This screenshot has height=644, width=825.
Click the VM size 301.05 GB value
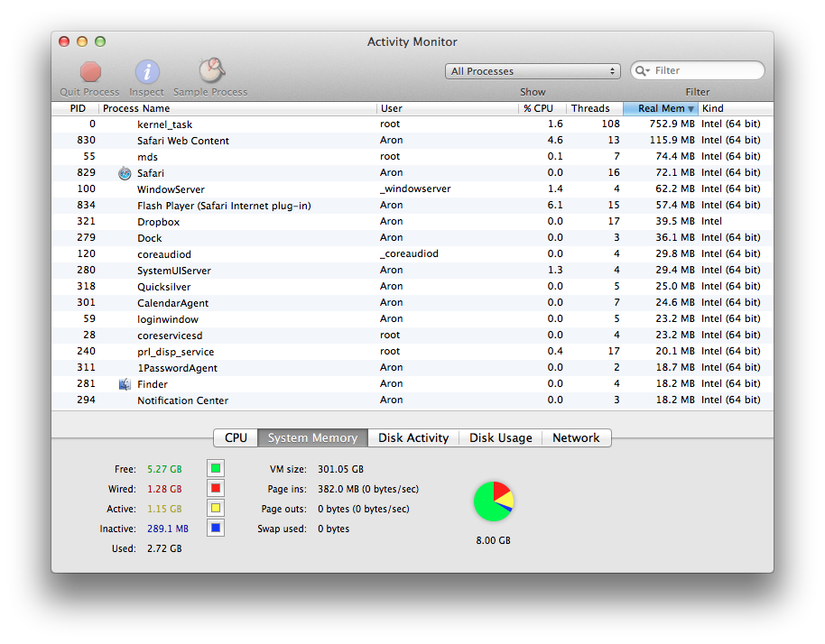pyautogui.click(x=340, y=469)
